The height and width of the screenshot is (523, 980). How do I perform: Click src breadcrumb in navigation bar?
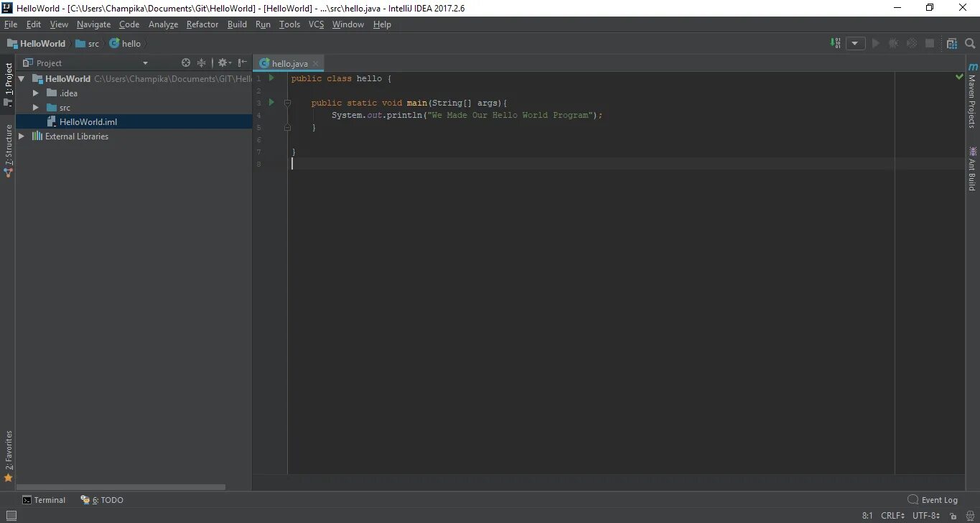[88, 44]
